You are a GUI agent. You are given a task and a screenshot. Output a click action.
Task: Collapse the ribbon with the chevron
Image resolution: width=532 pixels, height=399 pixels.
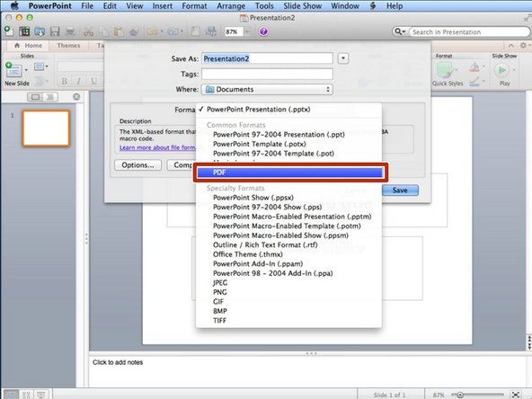pyautogui.click(x=511, y=46)
